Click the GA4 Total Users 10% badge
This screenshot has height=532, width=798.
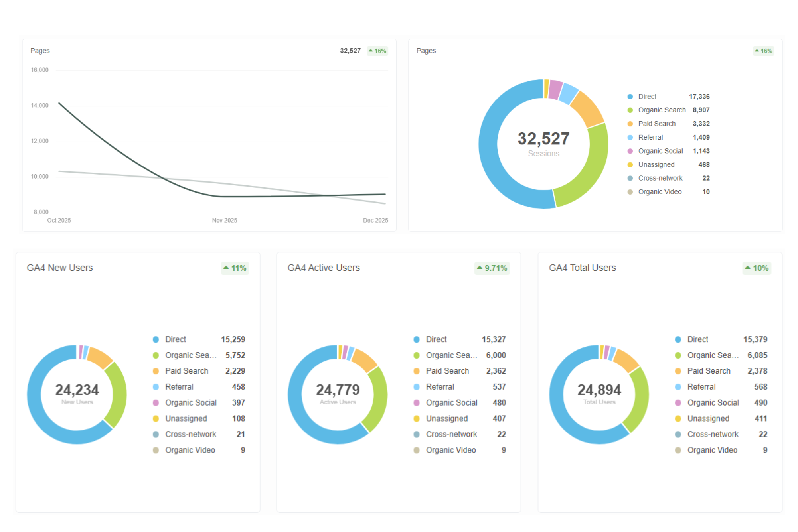757,268
